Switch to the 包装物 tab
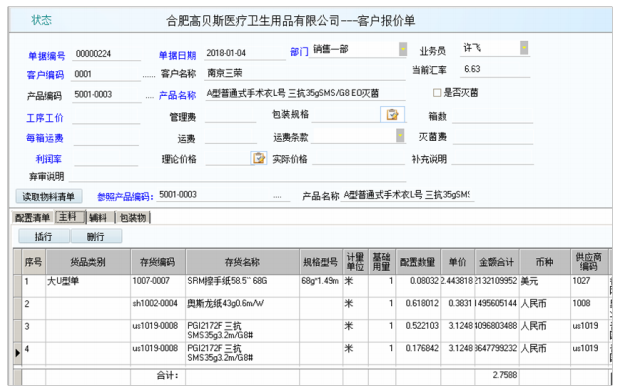The image size is (618, 392). click(x=133, y=217)
